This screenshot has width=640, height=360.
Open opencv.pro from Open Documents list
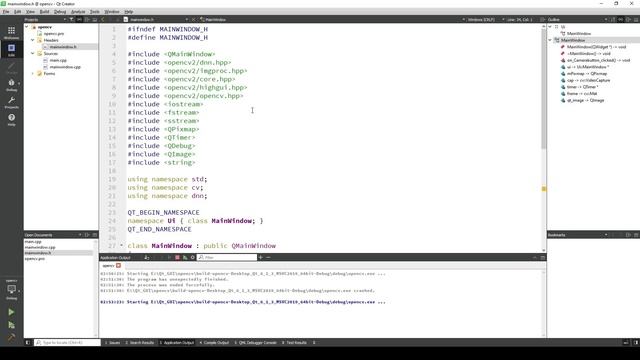coord(35,258)
